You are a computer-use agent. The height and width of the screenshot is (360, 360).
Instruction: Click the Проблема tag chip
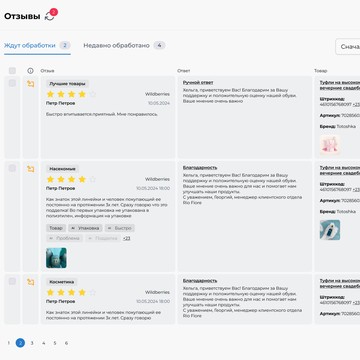pyautogui.click(x=64, y=238)
